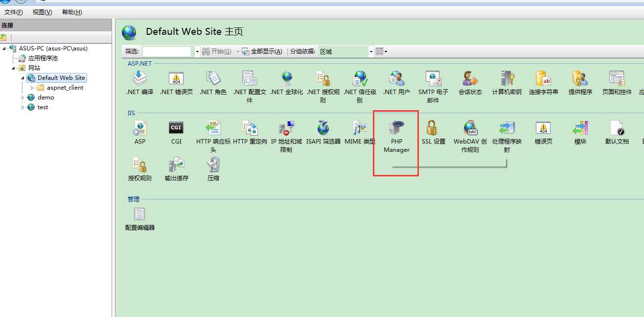Open the CGI feature
This screenshot has width=644, height=317.
coord(176,132)
